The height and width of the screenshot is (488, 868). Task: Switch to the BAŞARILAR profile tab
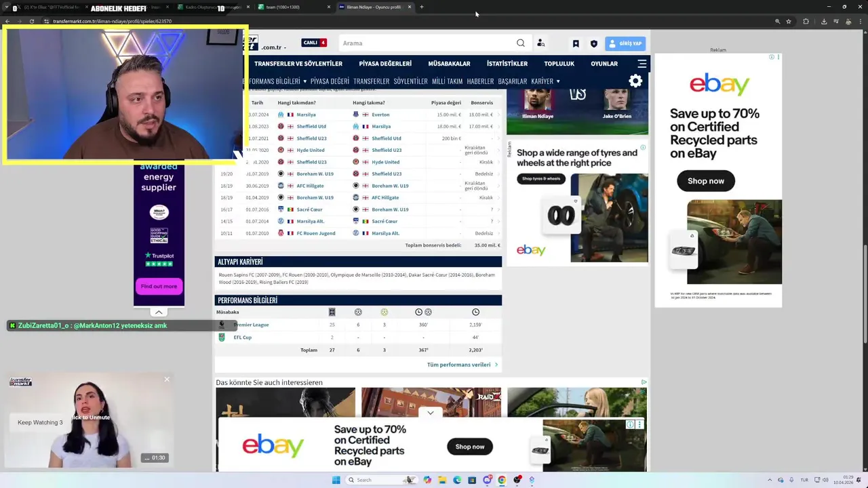pos(513,81)
